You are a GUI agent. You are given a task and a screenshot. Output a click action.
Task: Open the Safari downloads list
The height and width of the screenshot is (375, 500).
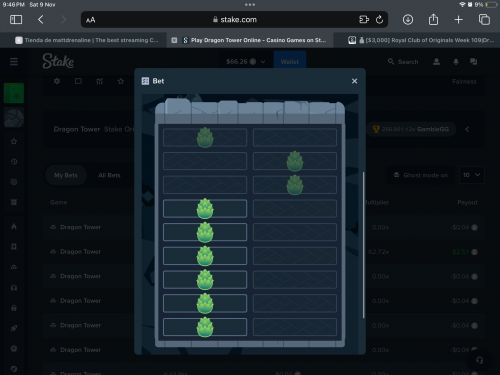click(408, 20)
